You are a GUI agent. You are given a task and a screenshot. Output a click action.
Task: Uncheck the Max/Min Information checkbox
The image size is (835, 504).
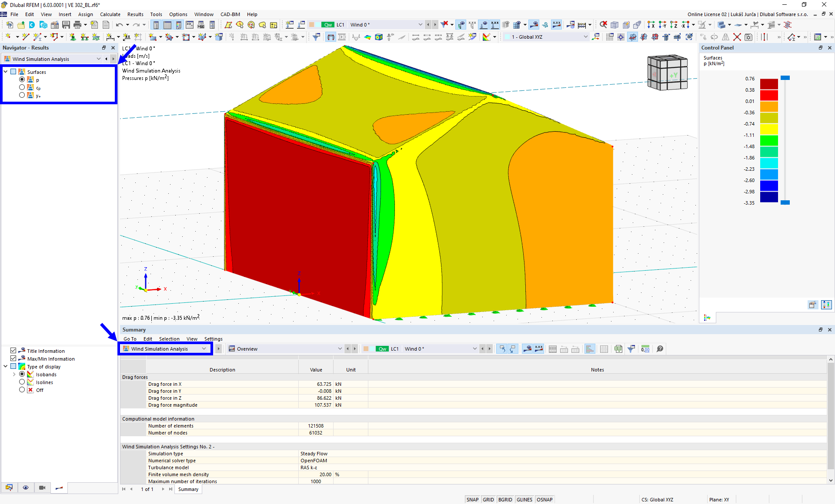(13, 358)
